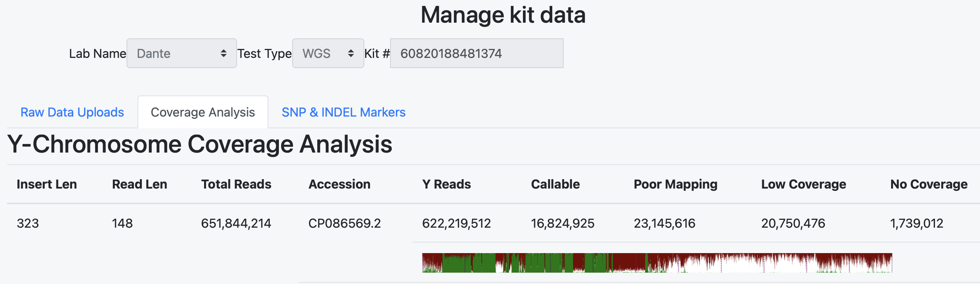
Task: Open the Test Type dropdown showing WGS
Action: coord(328,53)
